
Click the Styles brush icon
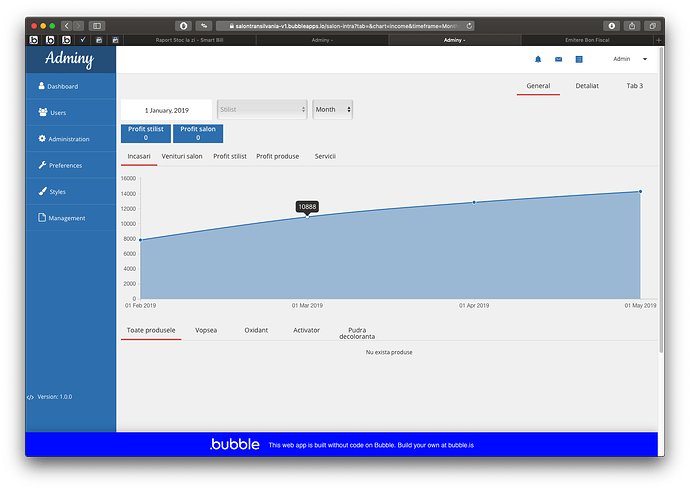tap(42, 191)
